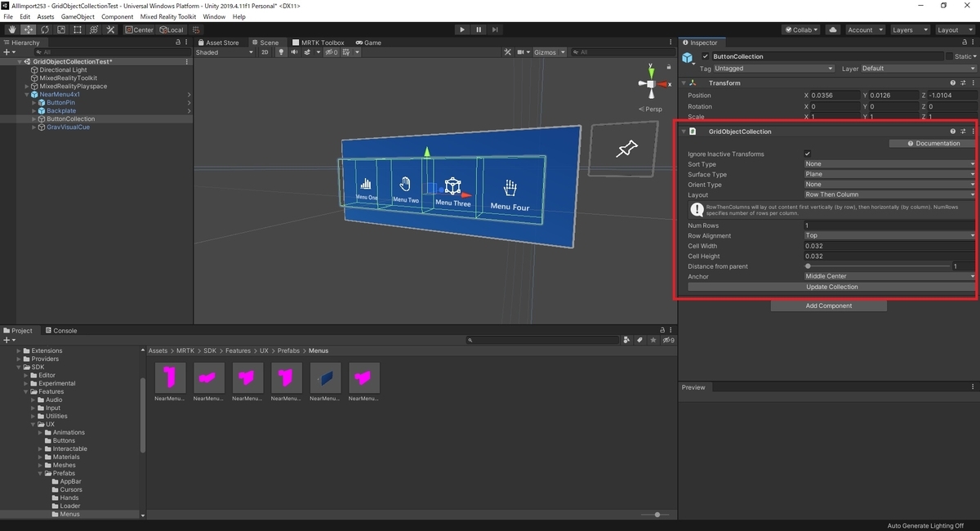Open the Tag dropdown showing Untagged

774,69
